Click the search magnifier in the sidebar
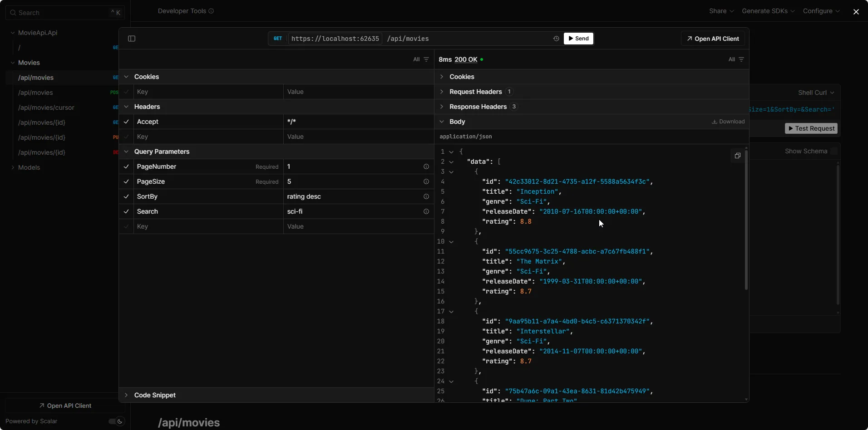Viewport: 868px width, 430px height. pos(13,12)
